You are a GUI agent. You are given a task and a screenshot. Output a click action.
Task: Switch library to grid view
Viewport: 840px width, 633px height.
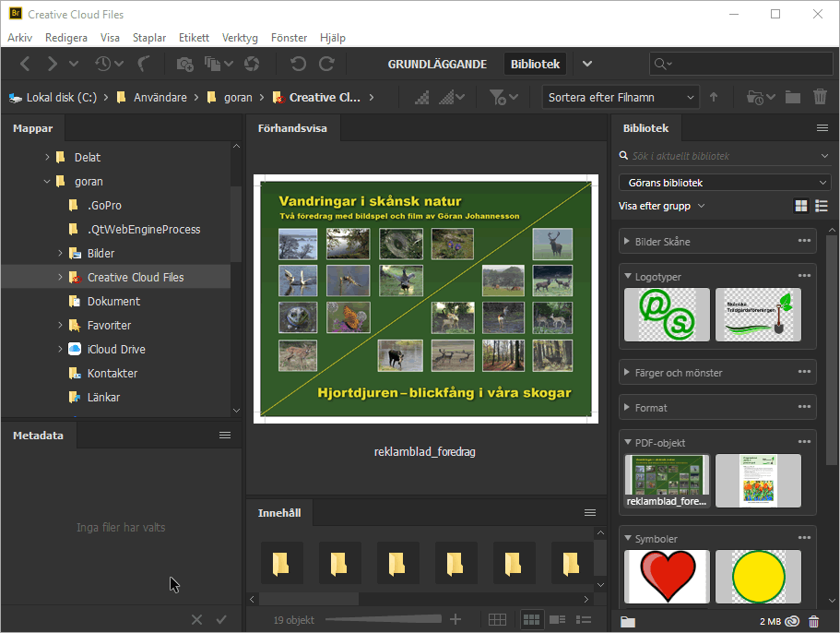pyautogui.click(x=801, y=206)
